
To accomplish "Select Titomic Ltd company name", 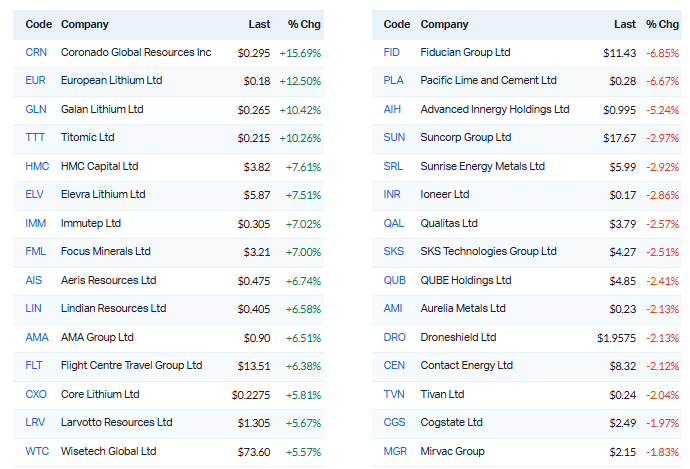I will [x=88, y=137].
